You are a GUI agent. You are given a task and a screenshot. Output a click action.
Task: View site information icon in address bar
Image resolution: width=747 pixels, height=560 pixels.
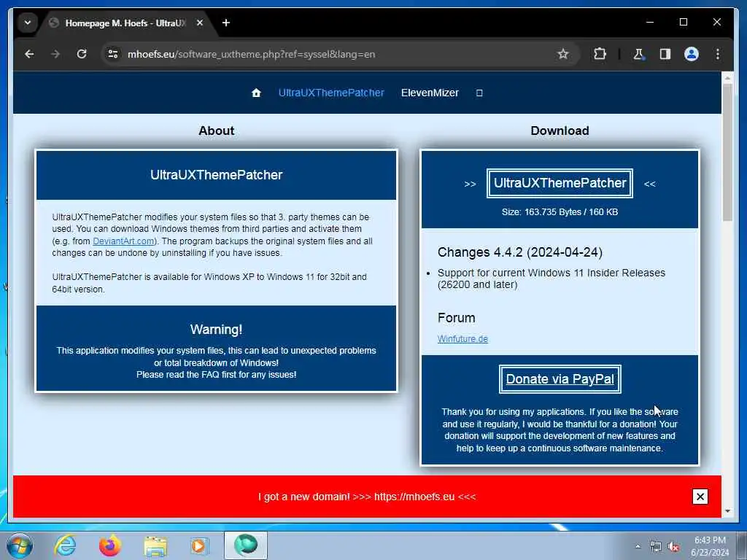[113, 54]
